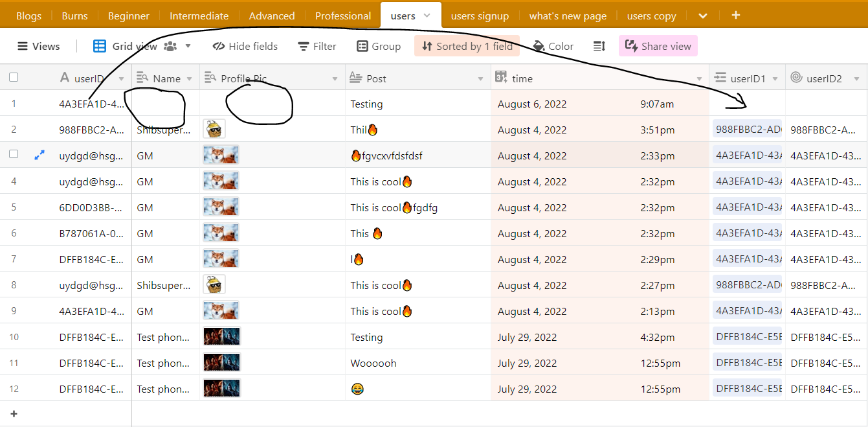The width and height of the screenshot is (868, 427).
Task: Open the Filter options
Action: click(317, 46)
